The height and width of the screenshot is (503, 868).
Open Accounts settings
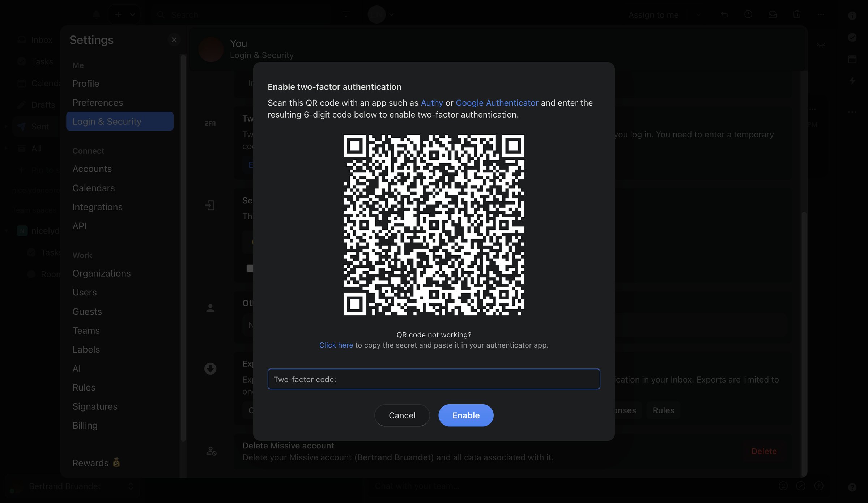coord(120,169)
